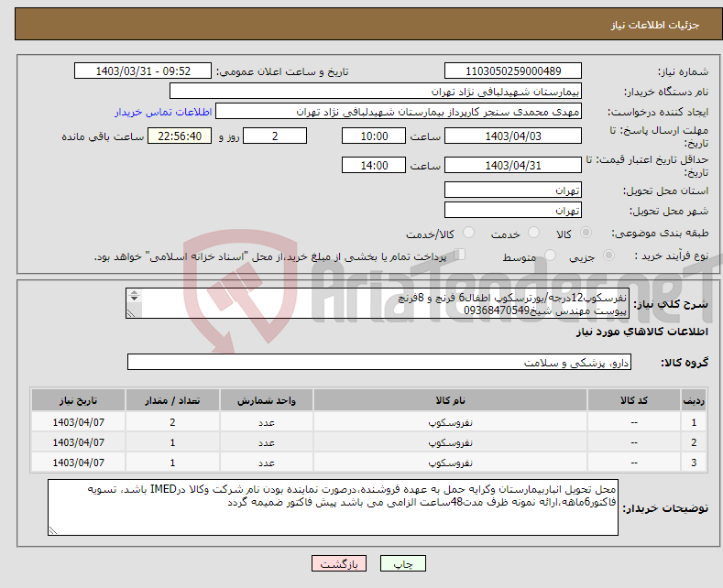This screenshot has height=588, width=723.
Task: Click the request creator name field
Action: tap(399, 112)
